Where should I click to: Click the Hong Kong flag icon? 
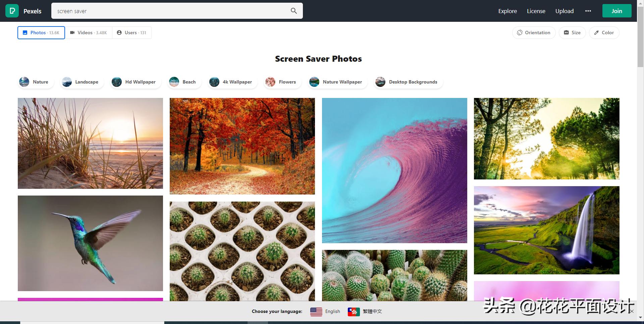coord(354,312)
